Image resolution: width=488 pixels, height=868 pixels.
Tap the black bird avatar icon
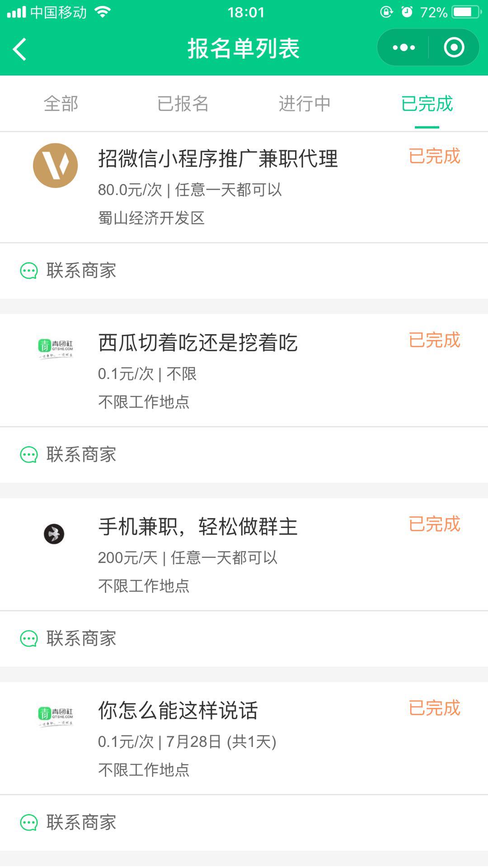coord(54,534)
